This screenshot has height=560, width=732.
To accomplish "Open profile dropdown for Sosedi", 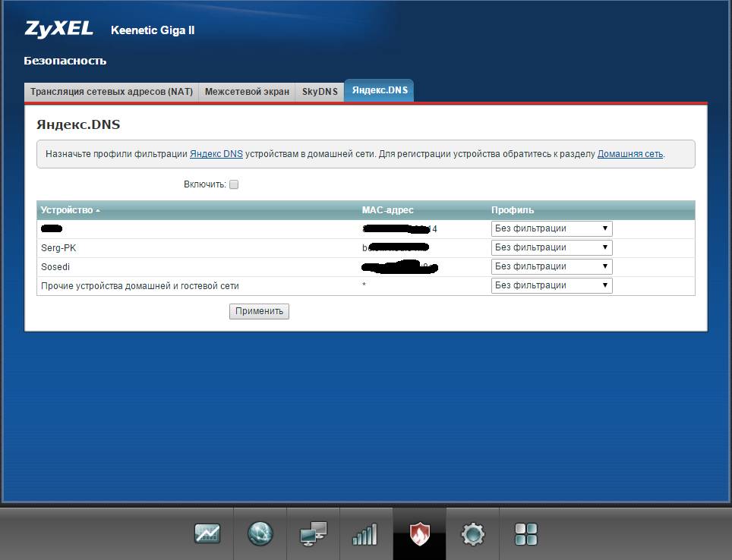I will point(551,266).
